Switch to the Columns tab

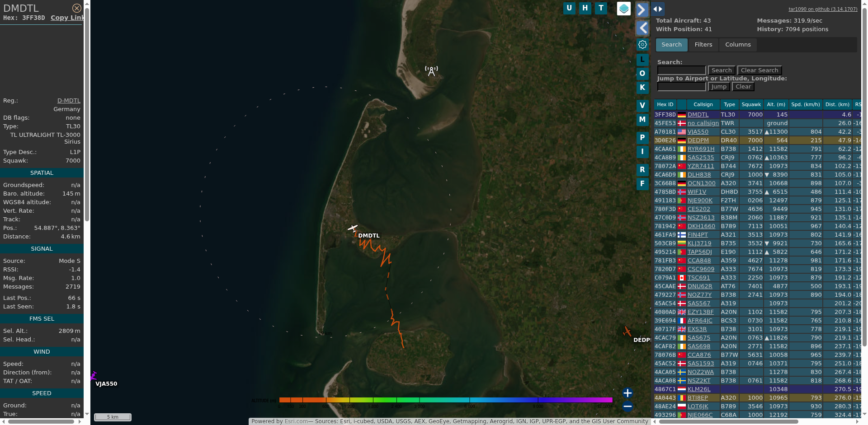point(738,45)
